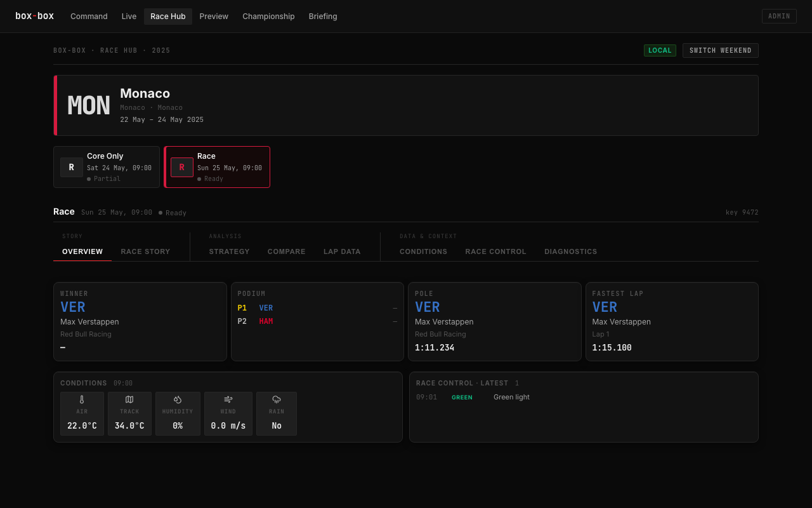Open Championship from the navigation bar

(268, 17)
